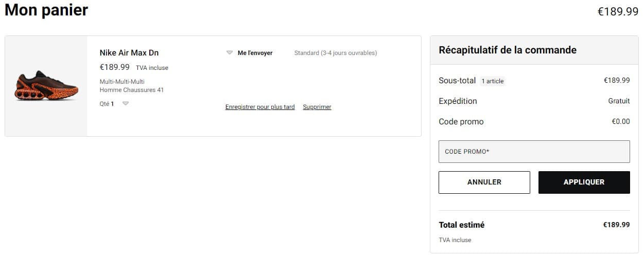644x258 pixels.
Task: Click the Total estimé €189.99 amount
Action: [x=617, y=225]
